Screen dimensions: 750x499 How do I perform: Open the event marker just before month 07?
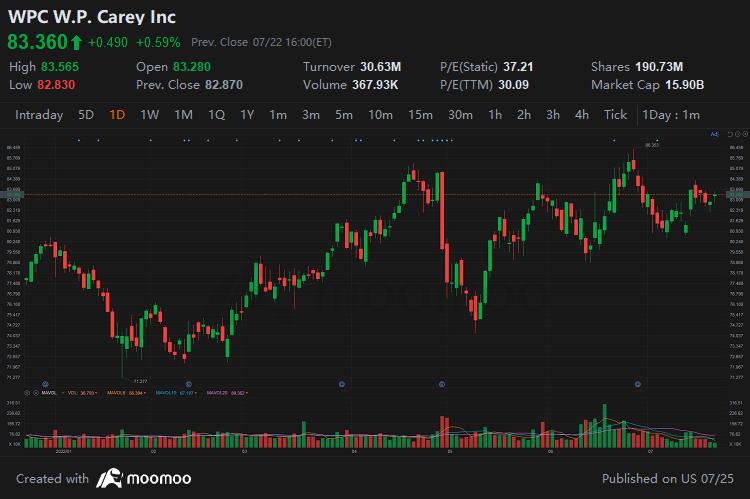(x=638, y=384)
